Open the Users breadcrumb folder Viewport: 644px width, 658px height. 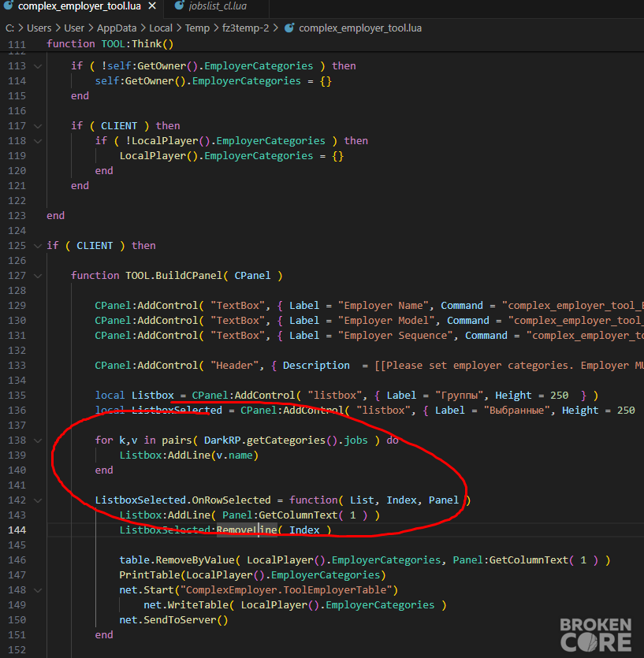[39, 28]
